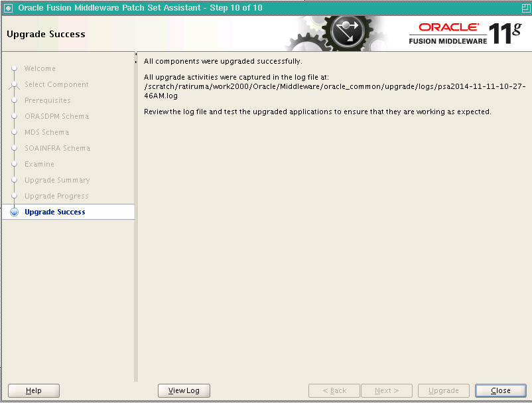
Task: Click the 'Review the log file' message
Action: pyautogui.click(x=317, y=112)
